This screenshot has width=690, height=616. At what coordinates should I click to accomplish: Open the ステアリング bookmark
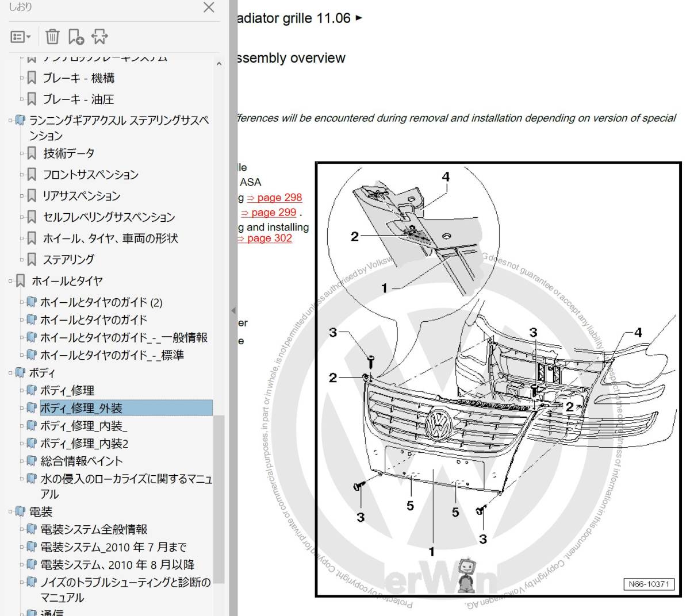68,260
